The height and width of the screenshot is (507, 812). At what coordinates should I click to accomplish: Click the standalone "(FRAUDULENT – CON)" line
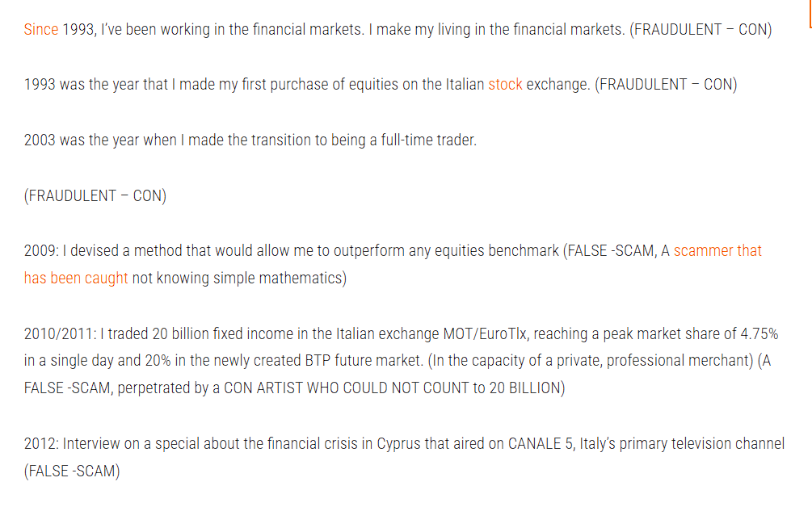point(95,196)
